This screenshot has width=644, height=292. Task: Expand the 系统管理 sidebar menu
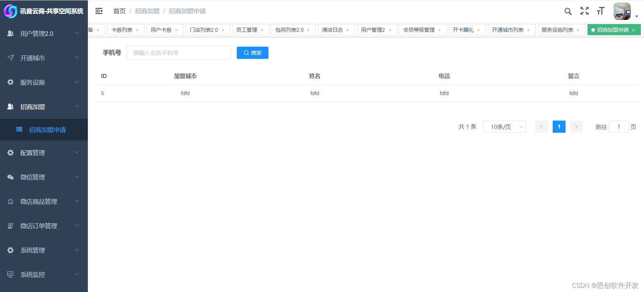(77, 250)
